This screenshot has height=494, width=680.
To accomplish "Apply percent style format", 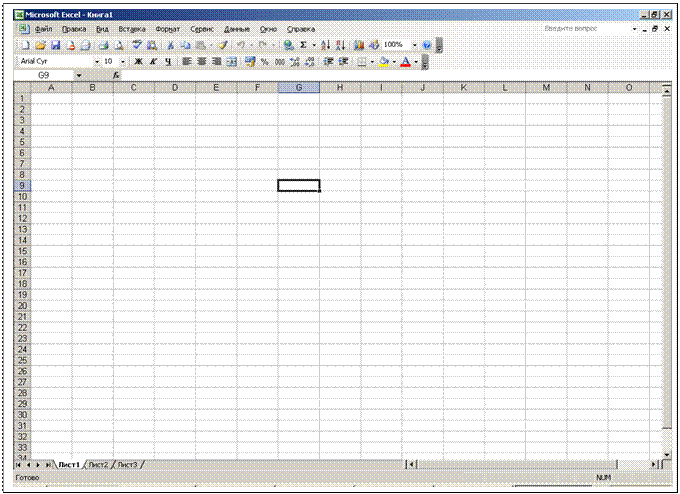I will click(265, 62).
